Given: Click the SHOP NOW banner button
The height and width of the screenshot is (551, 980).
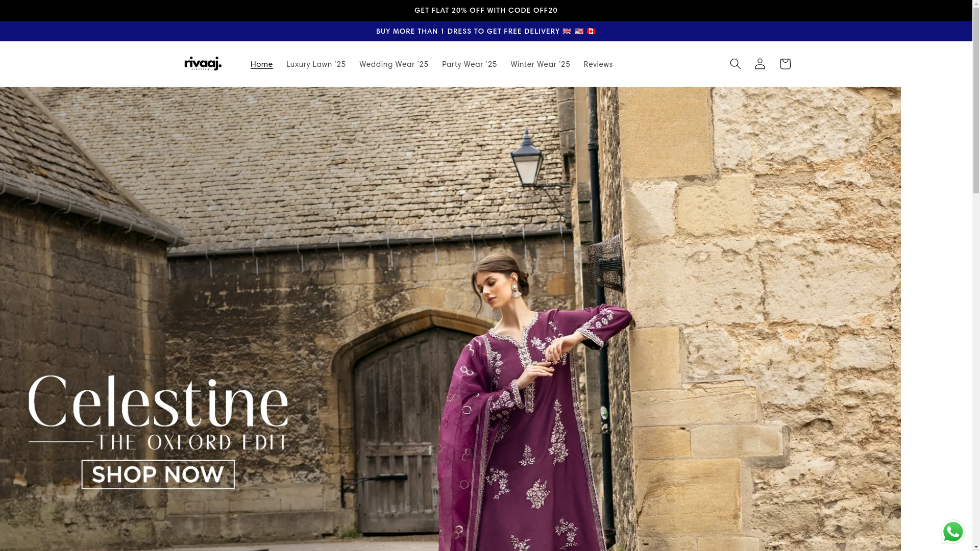Looking at the screenshot, I should (158, 474).
